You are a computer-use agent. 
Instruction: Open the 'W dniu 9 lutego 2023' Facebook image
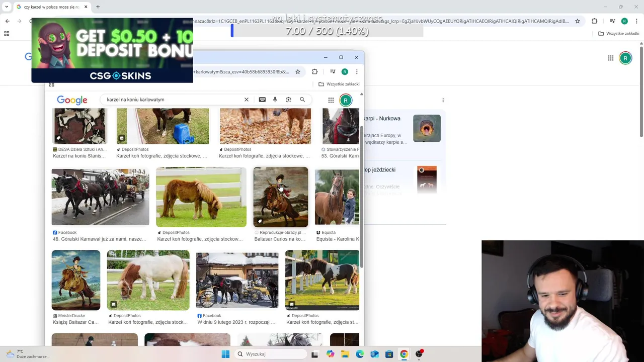[x=237, y=280]
